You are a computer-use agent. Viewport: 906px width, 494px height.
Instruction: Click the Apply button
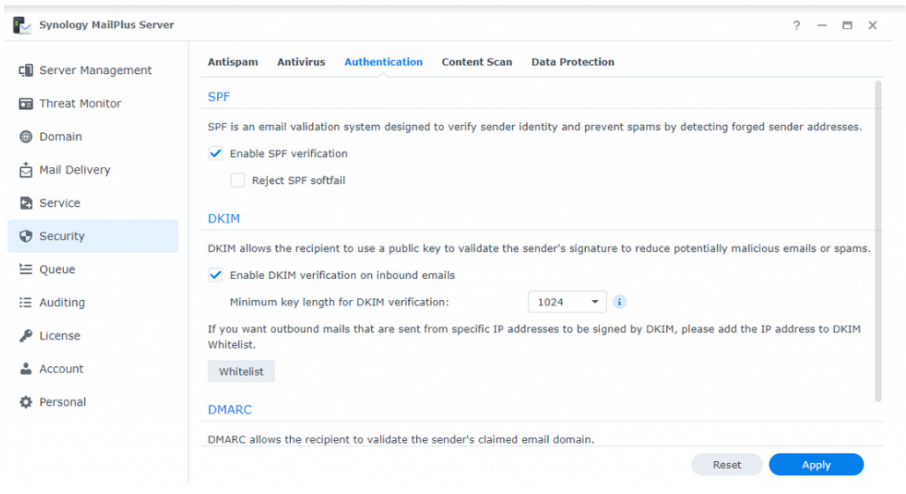pyautogui.click(x=816, y=465)
